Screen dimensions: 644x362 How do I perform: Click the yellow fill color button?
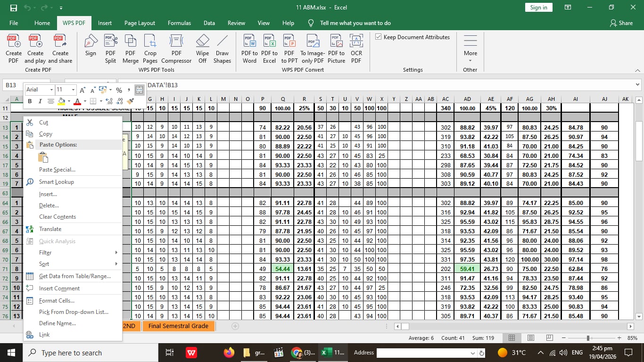coord(61,101)
